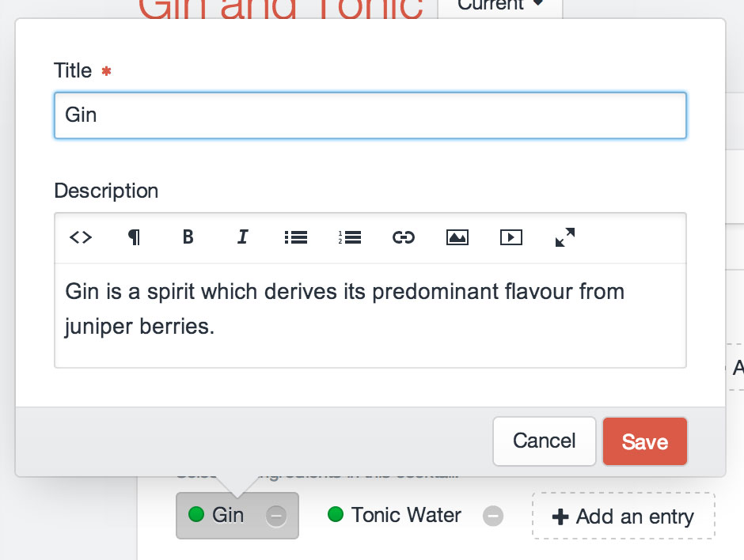Image resolution: width=744 pixels, height=560 pixels.
Task: Remove the Tonic Water entry
Action: 493,516
